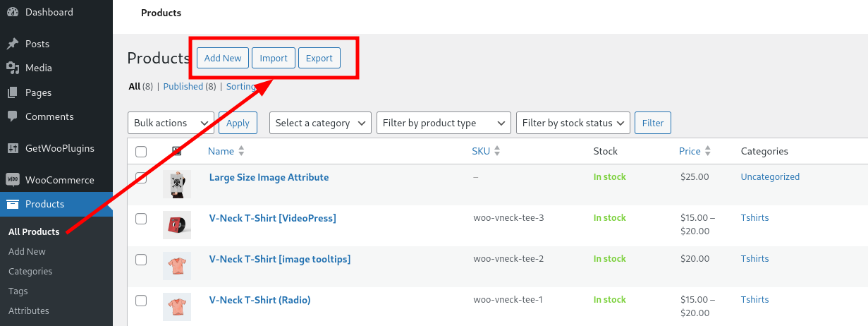
Task: Open V-Neck T-Shirt (Radio) product
Action: [260, 300]
